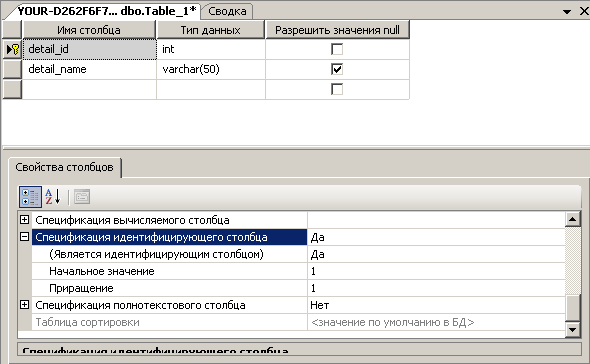
Task: Click Да value of Является идентифицирующим столбцом
Action: pyautogui.click(x=436, y=254)
